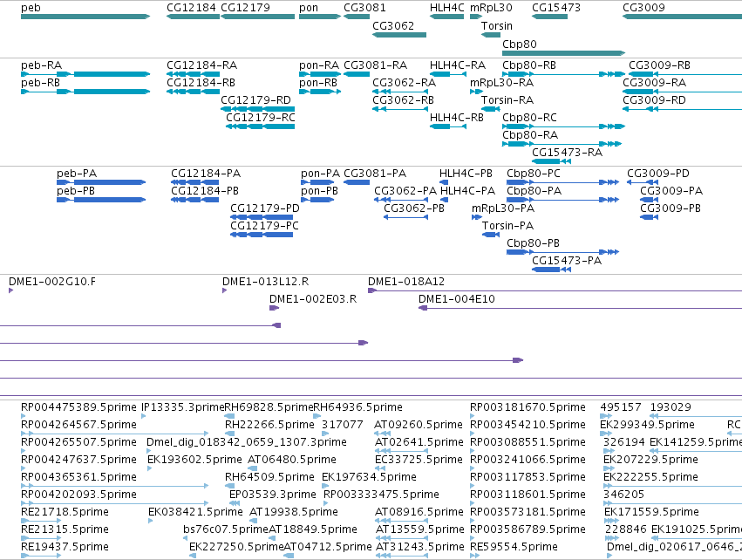This screenshot has width=742, height=560.
Task: Select transcript CG3009-RB
Action: pos(660,65)
